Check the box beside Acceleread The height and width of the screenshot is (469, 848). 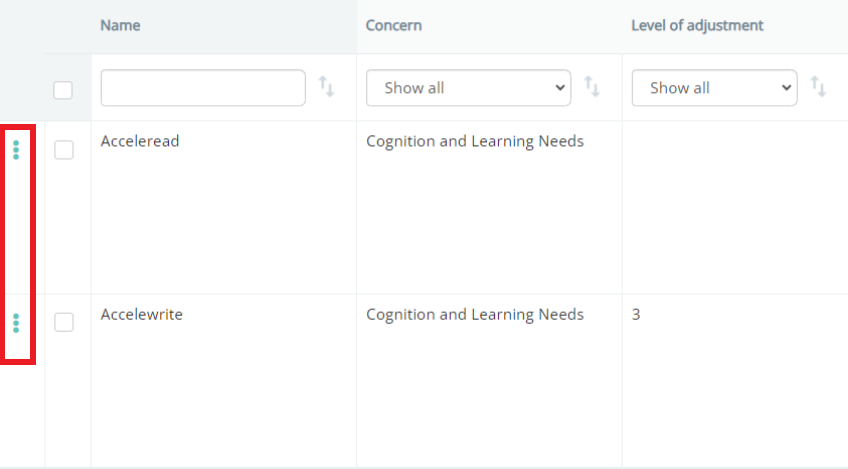[x=64, y=150]
